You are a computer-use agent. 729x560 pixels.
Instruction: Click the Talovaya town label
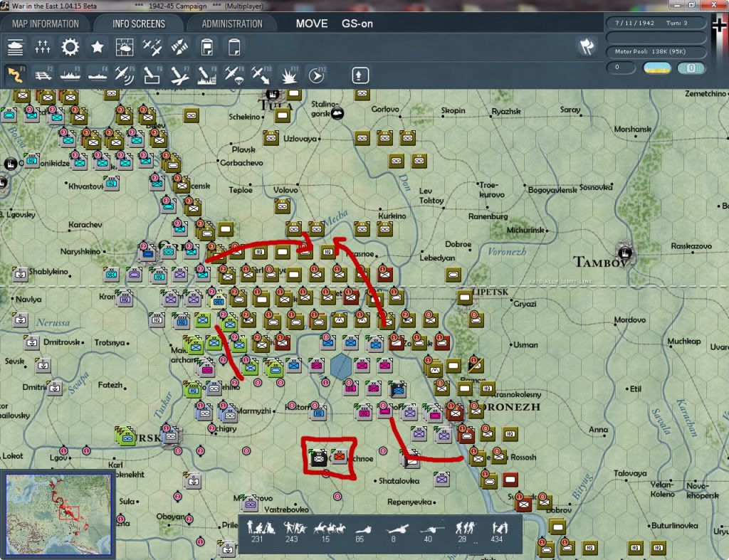[629, 473]
